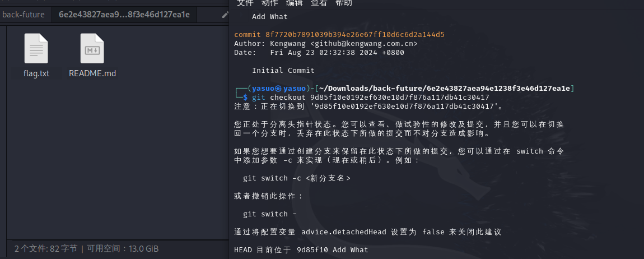The height and width of the screenshot is (259, 644).
Task: Click the HEAD 9d85f10 Add What line
Action: click(x=301, y=250)
